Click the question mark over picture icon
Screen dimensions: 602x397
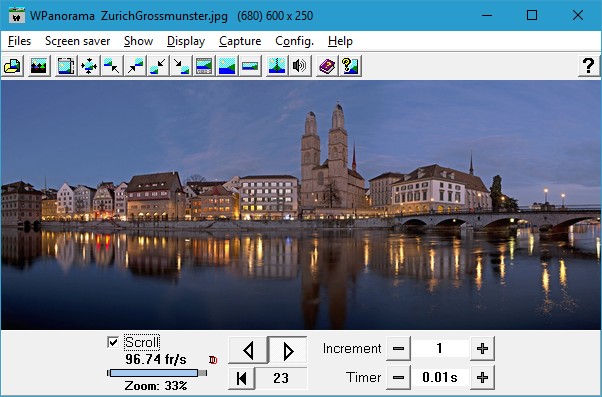(x=350, y=66)
